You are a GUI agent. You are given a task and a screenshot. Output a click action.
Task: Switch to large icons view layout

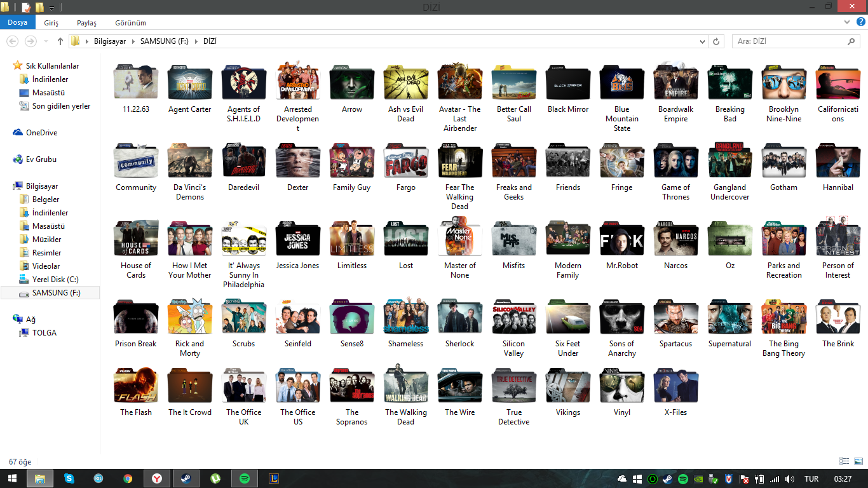click(x=857, y=461)
